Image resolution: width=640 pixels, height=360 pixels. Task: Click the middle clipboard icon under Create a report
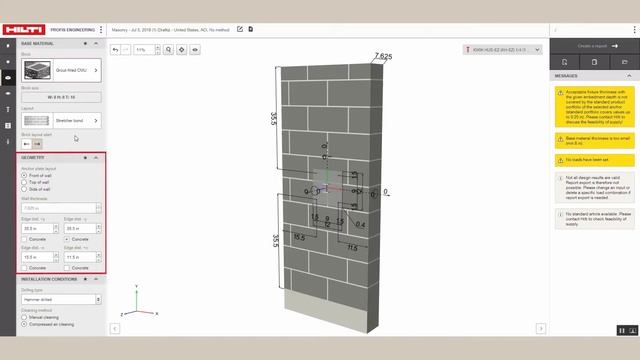click(x=594, y=62)
